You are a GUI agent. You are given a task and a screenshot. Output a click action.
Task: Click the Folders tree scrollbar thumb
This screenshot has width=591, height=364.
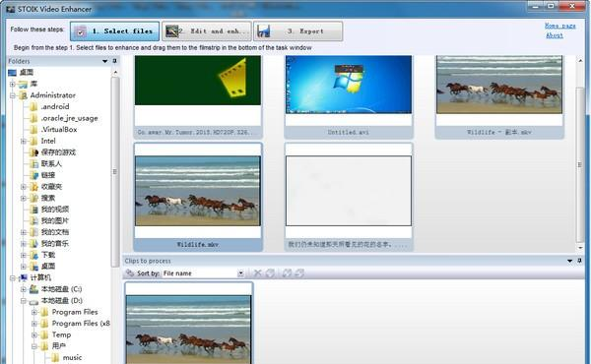point(115,171)
